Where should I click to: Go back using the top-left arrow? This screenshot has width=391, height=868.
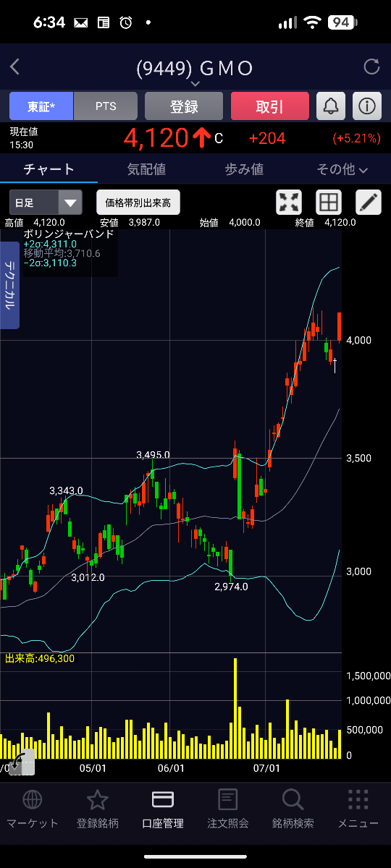[14, 67]
